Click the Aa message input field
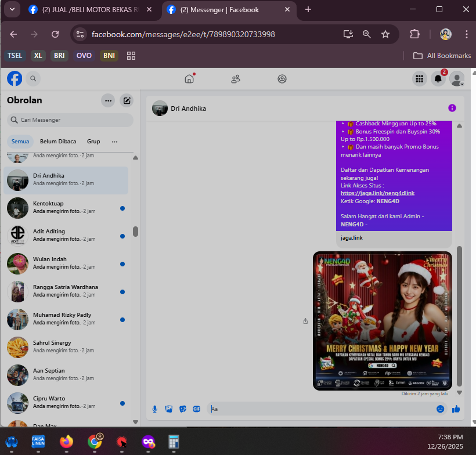Viewport: 476px width, 455px height. point(322,409)
